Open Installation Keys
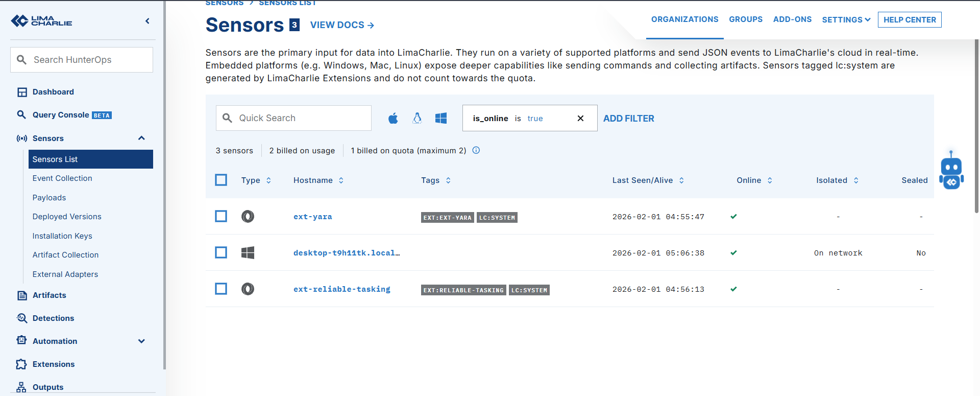Screen dimensions: 980x396 click(62, 236)
